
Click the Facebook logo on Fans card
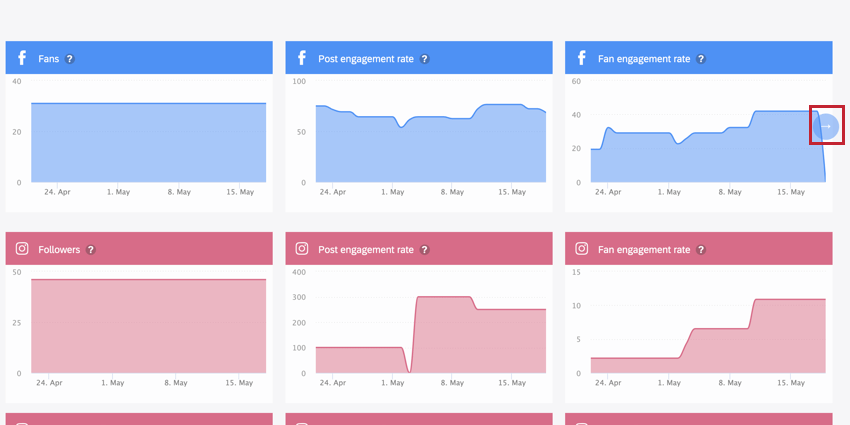coord(22,58)
